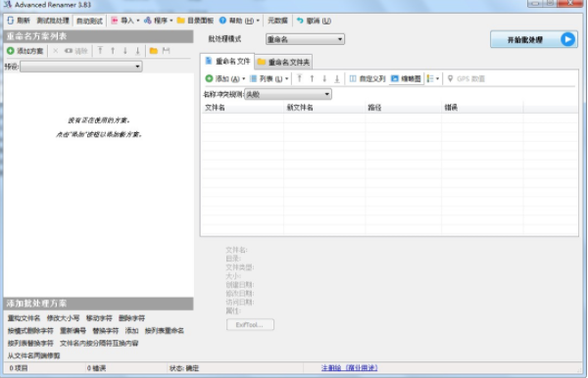Add the 按模式删除字符 remove pattern method
The image size is (588, 378).
pyautogui.click(x=30, y=331)
